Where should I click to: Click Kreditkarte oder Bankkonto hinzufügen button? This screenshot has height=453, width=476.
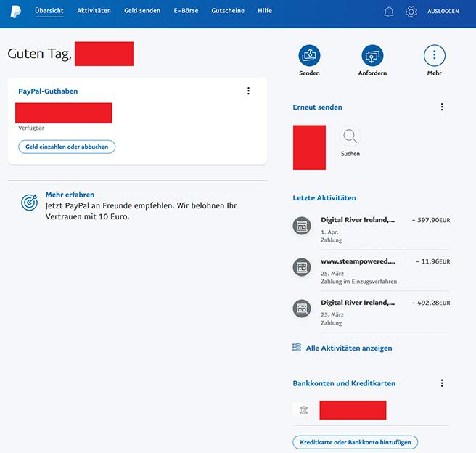click(x=355, y=442)
